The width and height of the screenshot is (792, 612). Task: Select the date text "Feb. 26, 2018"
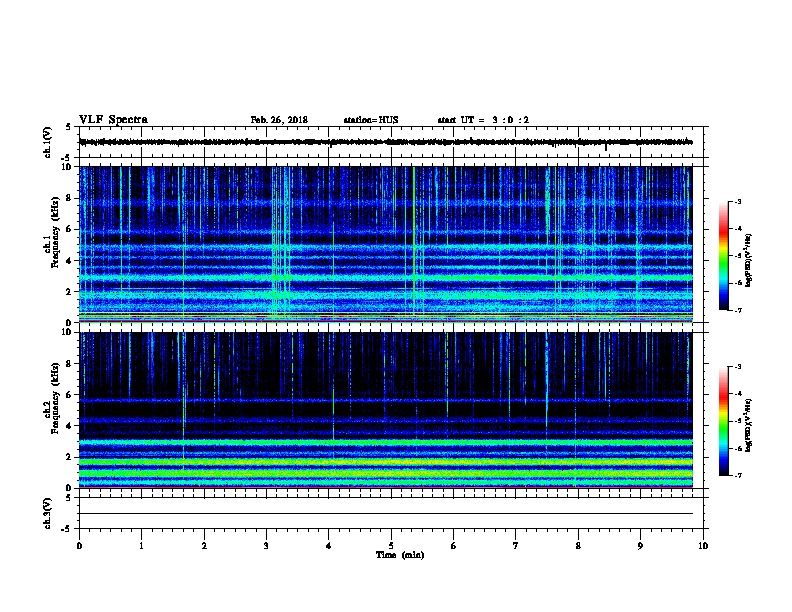[279, 120]
